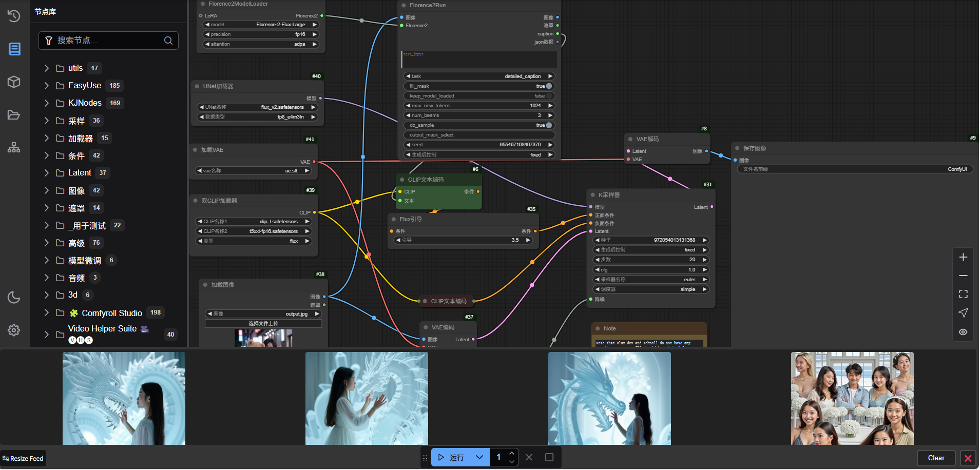Open the model library cube icon
Image resolution: width=980 pixels, height=470 pixels.
pyautogui.click(x=14, y=82)
